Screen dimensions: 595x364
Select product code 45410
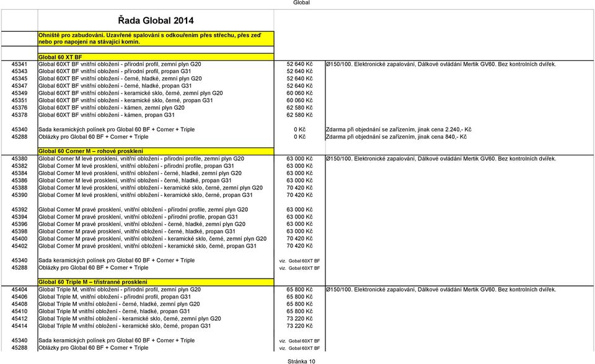[x=19, y=311]
